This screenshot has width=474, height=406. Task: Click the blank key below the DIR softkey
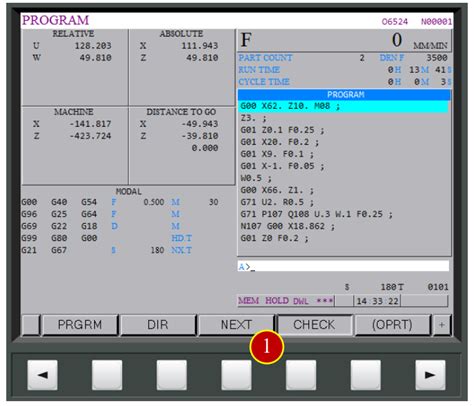172,375
